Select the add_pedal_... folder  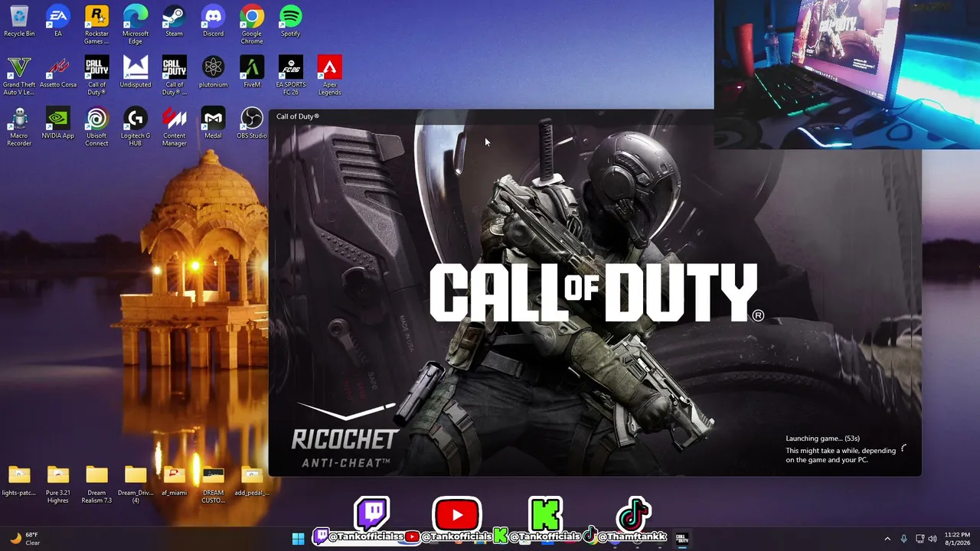(x=252, y=481)
